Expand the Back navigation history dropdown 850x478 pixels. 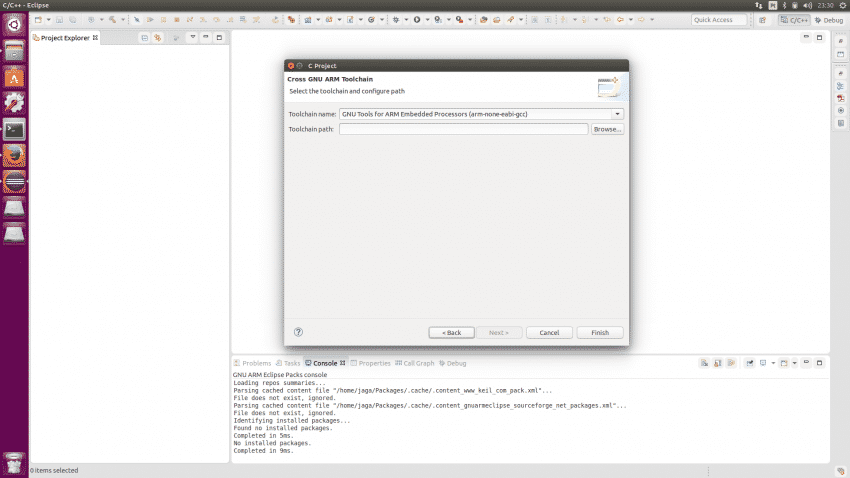pyautogui.click(x=630, y=20)
